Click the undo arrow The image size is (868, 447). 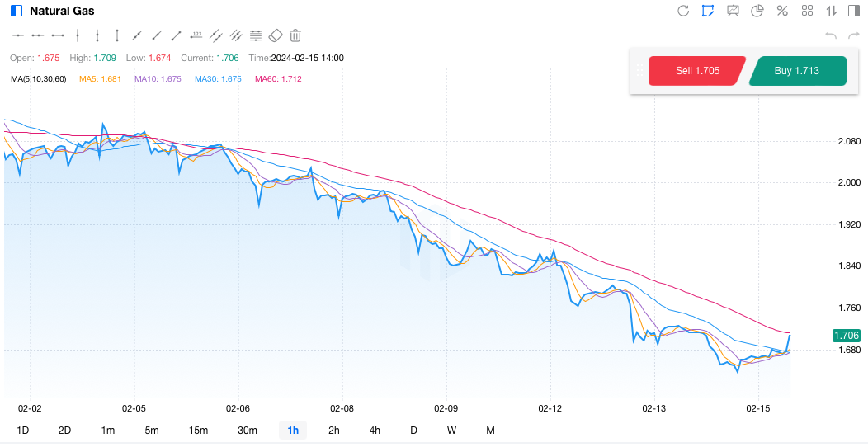click(831, 35)
